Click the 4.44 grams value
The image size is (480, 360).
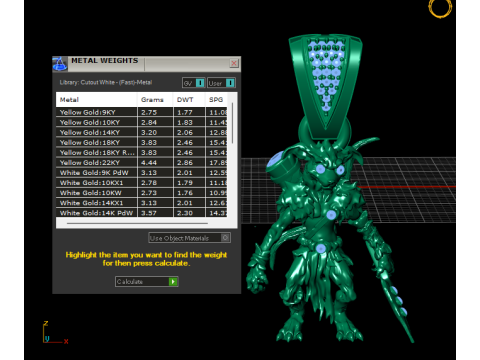[149, 163]
